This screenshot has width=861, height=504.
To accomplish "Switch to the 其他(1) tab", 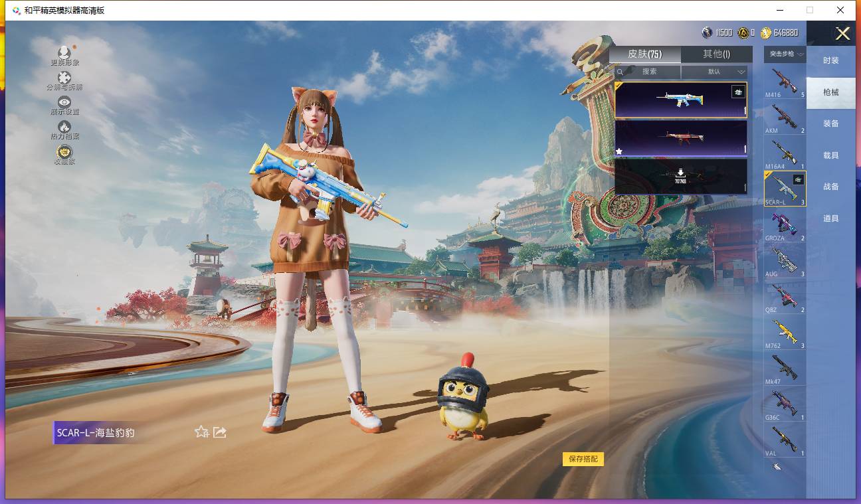I will click(716, 54).
